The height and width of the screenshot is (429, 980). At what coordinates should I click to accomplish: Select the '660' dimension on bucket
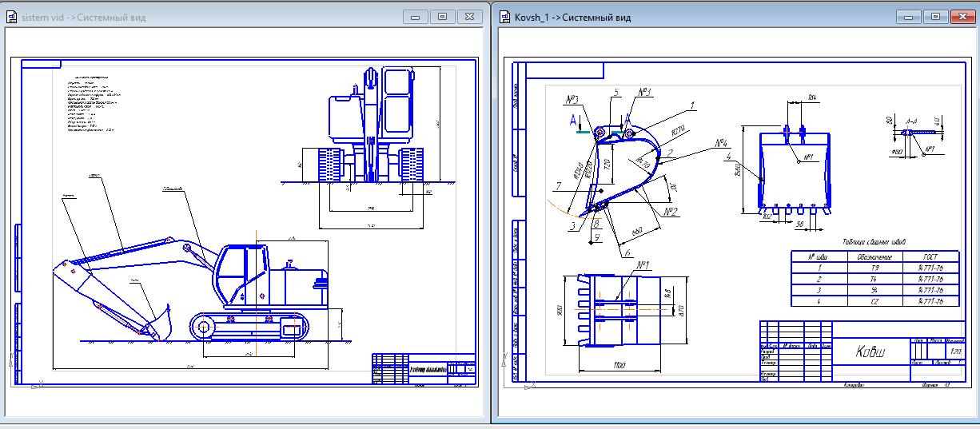click(637, 230)
